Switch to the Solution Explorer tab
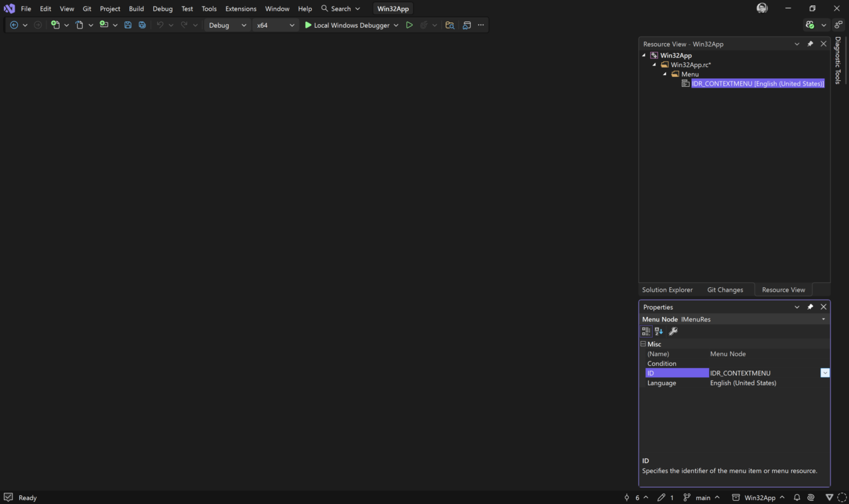 point(667,290)
